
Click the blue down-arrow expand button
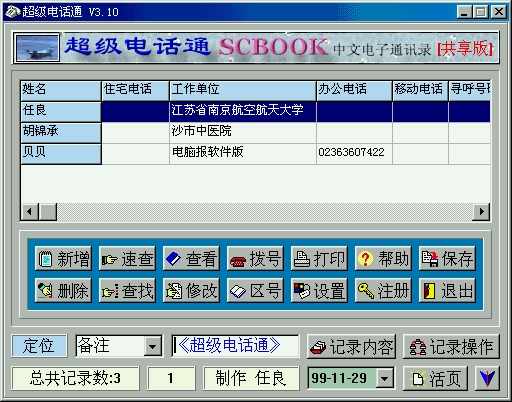[x=487, y=378]
